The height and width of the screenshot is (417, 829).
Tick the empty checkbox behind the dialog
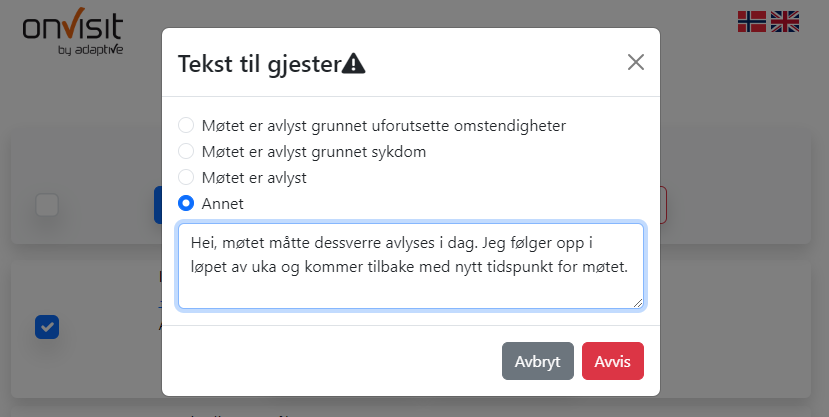click(47, 205)
